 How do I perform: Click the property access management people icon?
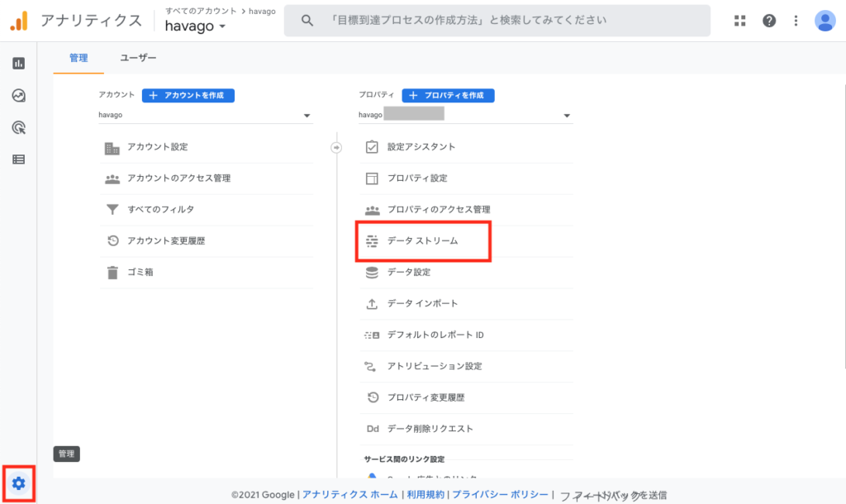[372, 210]
